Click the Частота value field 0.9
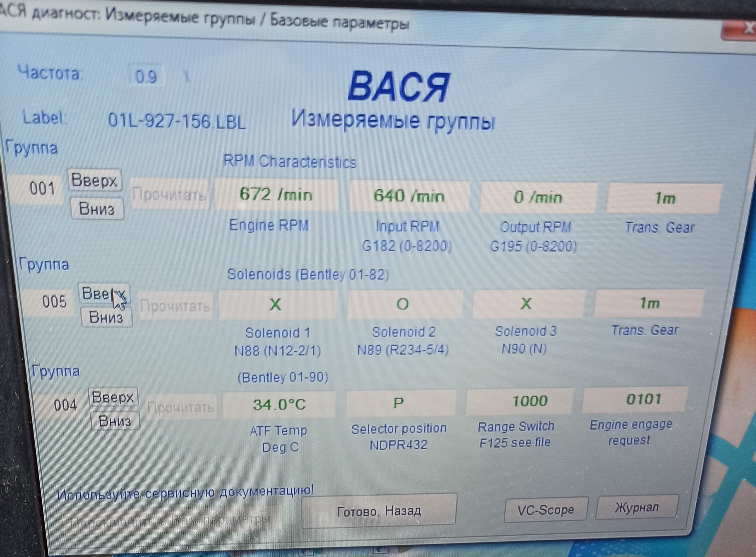This screenshot has width=756, height=557. (x=146, y=76)
